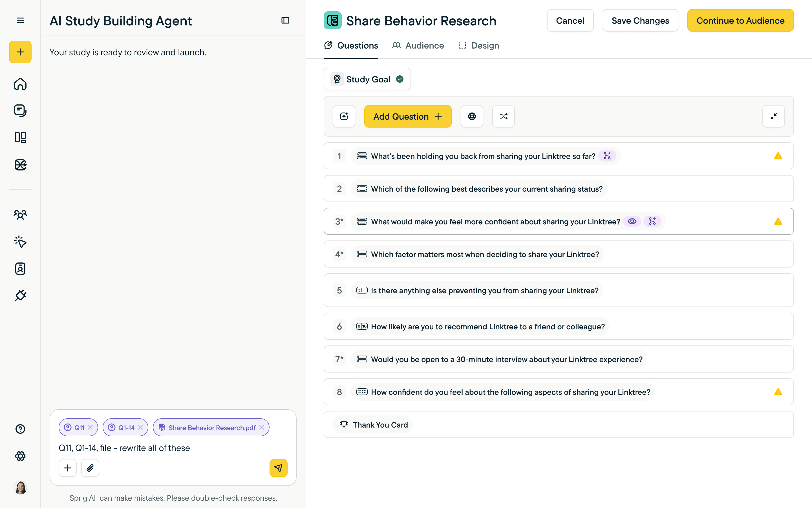This screenshot has height=508, width=812.
Task: Expand question 1 about holding you back
Action: click(558, 156)
